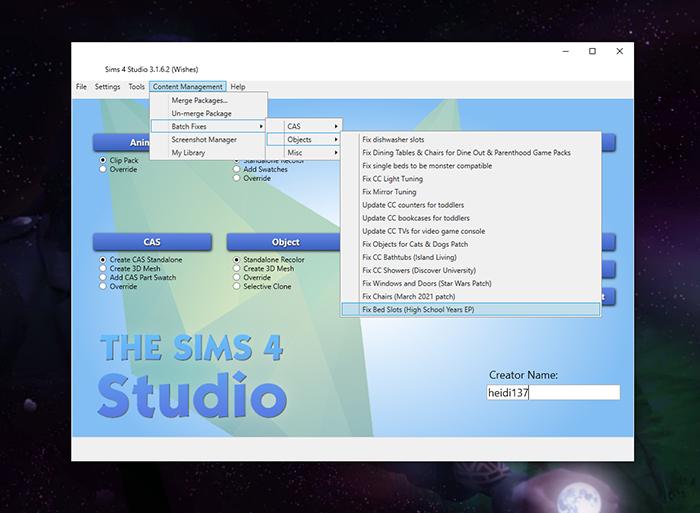Viewport: 700px width, 513px height.
Task: Click the CAS button
Action: click(152, 242)
